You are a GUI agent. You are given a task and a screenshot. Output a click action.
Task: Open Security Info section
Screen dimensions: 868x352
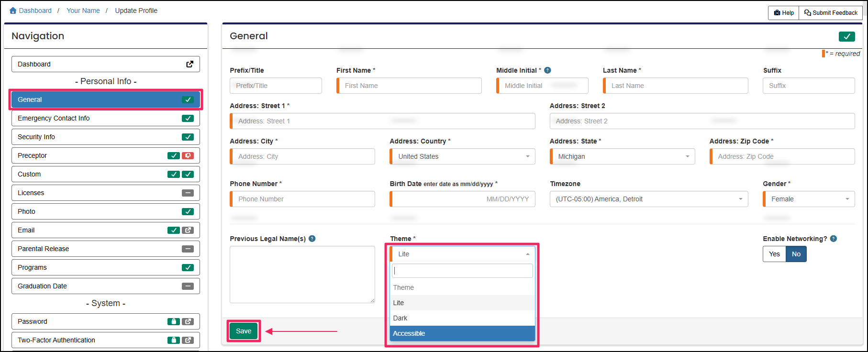[x=106, y=137]
